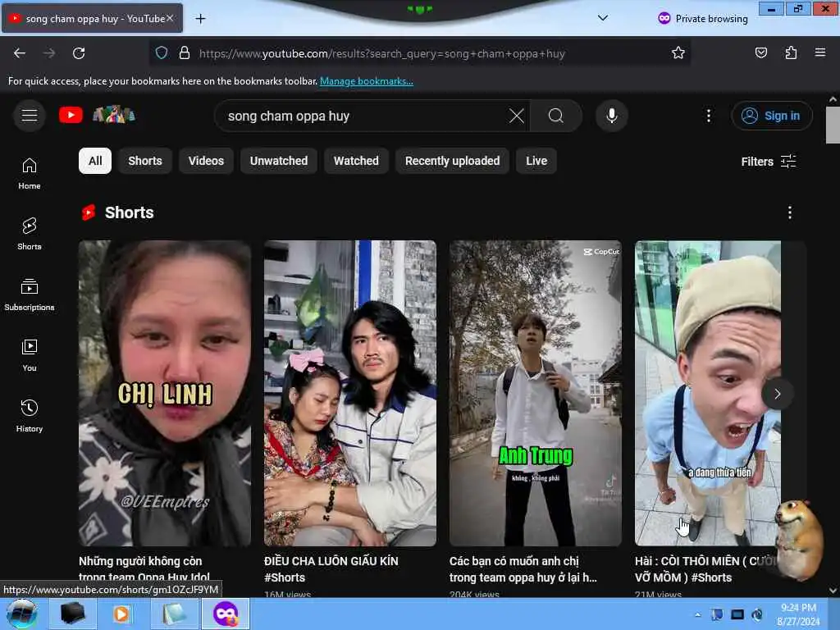The width and height of the screenshot is (840, 630).
Task: Clear the search box with the X
Action: [x=517, y=116]
